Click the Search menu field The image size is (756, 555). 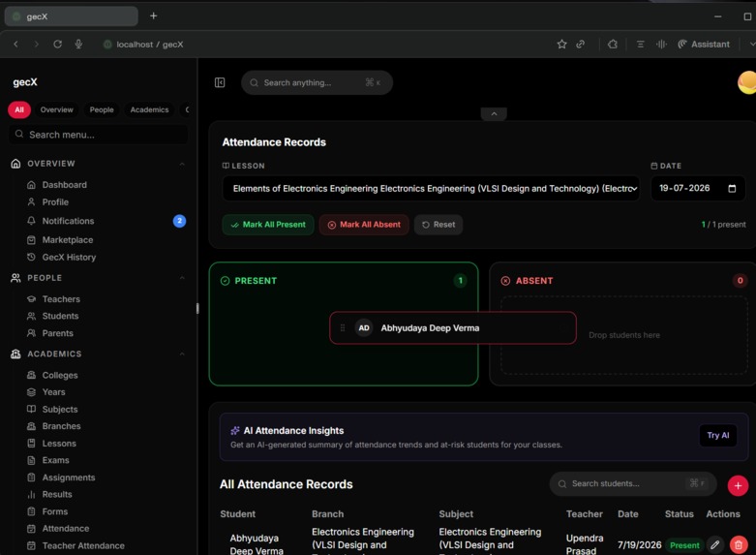coord(99,135)
